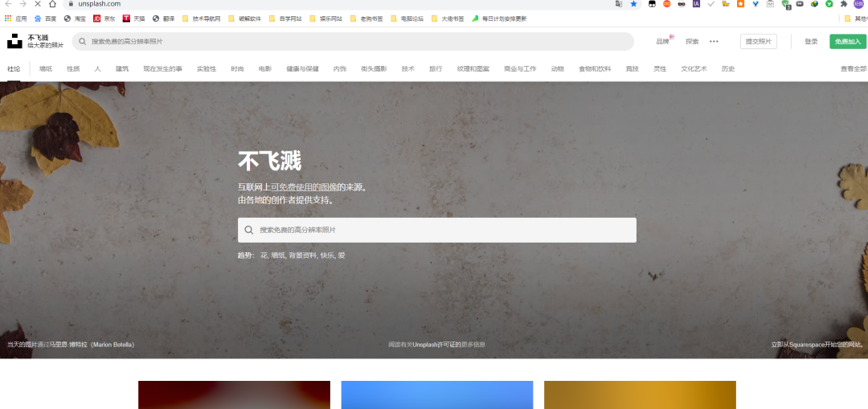Click the 登录 link
This screenshot has height=409, width=868.
pyautogui.click(x=811, y=42)
